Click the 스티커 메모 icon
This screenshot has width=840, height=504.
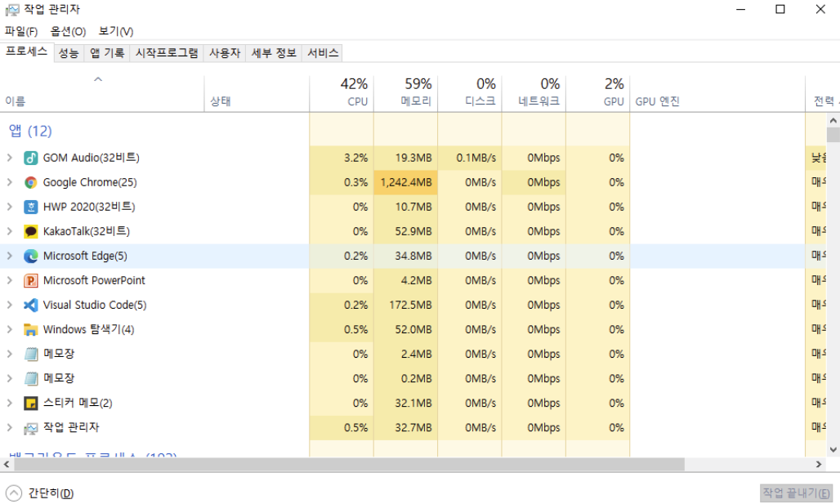coord(30,404)
